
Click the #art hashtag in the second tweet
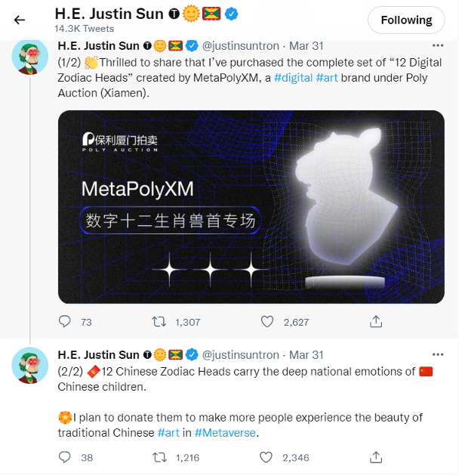(x=169, y=433)
